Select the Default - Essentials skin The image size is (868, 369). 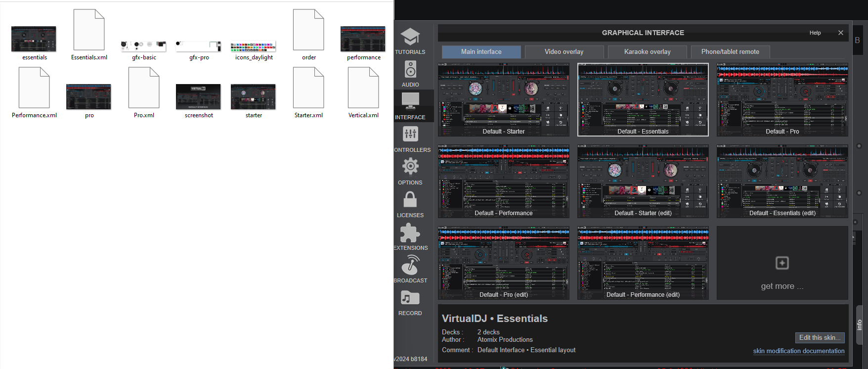[643, 99]
